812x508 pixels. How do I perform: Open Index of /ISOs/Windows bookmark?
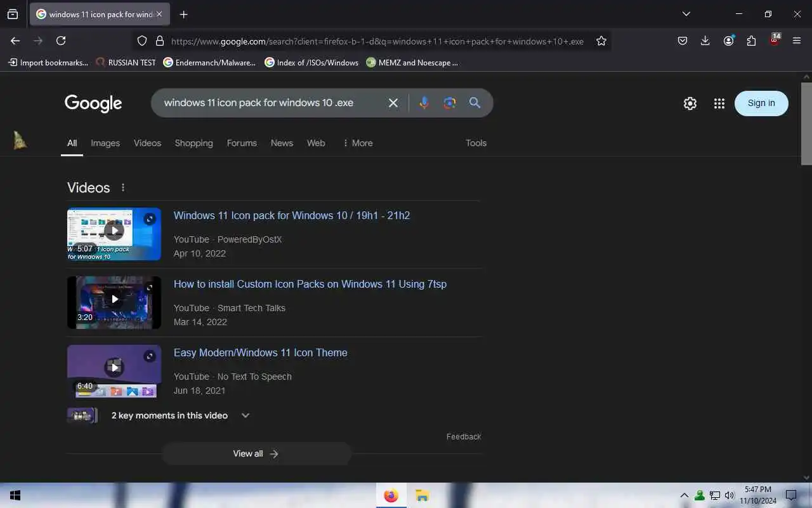tap(311, 62)
